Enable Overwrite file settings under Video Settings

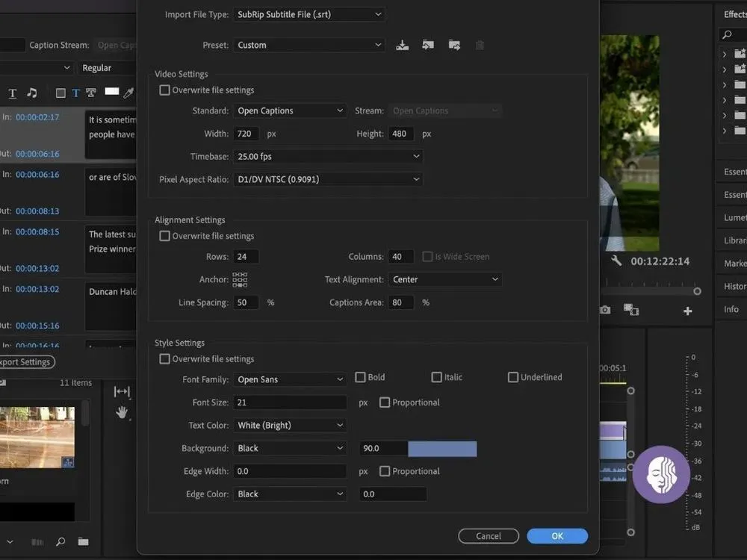point(164,90)
